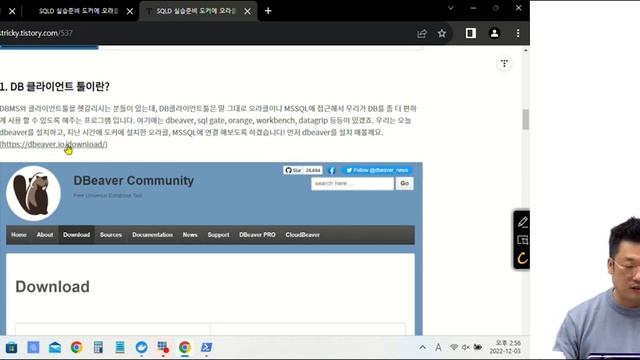Open Microsoft Store from the taskbar
Viewport: 640px width, 360px height.
(11, 347)
